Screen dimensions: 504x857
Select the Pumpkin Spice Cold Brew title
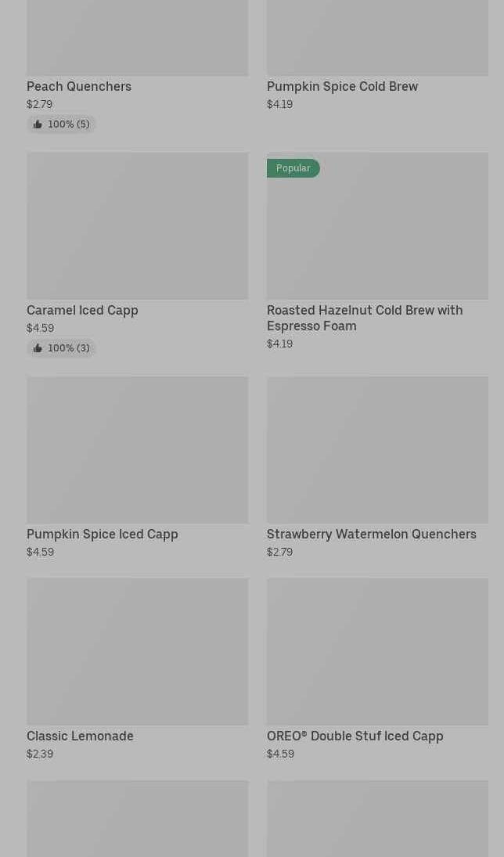coord(342,86)
